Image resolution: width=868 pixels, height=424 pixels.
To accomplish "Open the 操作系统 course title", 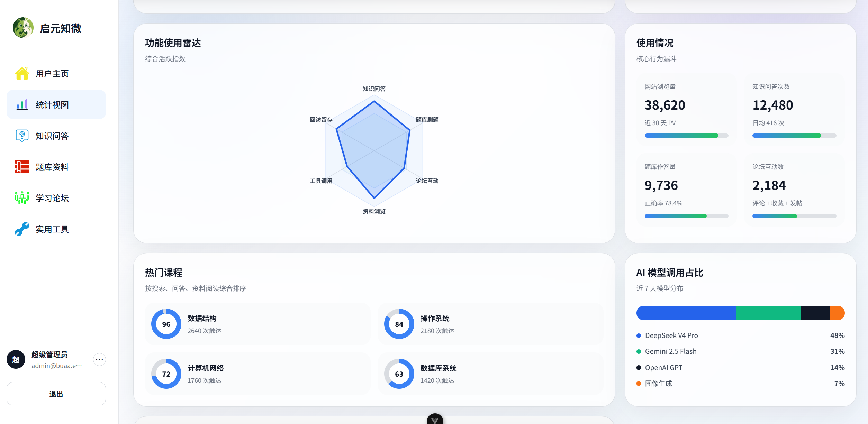I will pos(435,318).
